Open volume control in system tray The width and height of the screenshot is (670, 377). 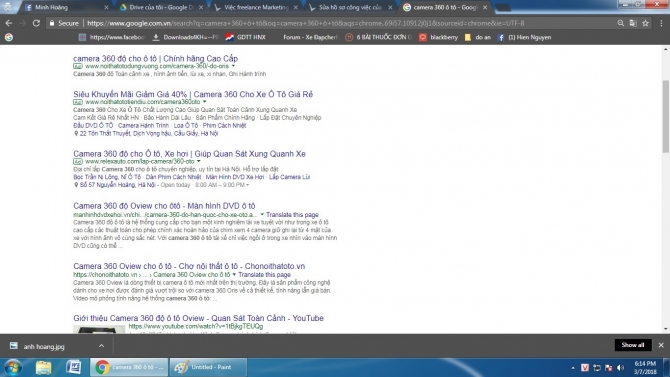click(620, 368)
